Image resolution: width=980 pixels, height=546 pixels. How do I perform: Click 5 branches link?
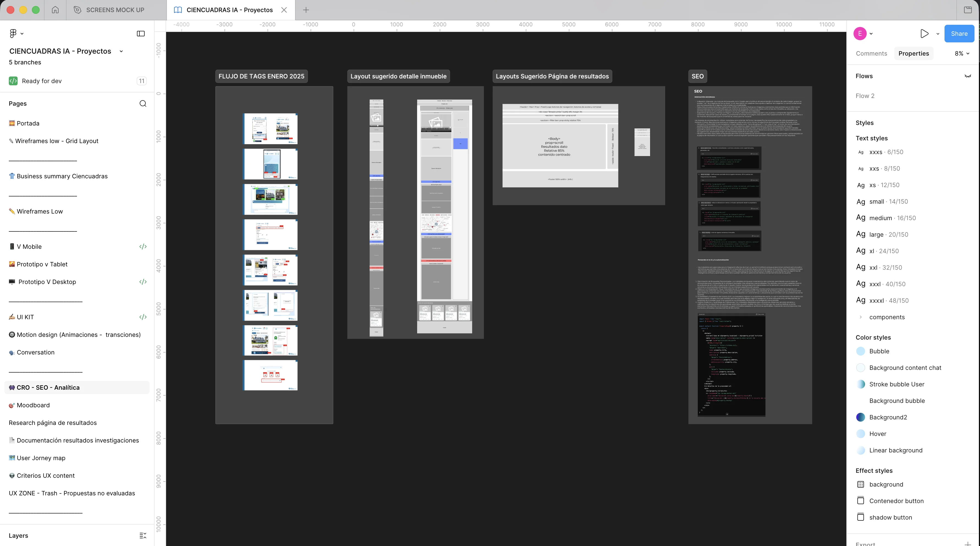pos(25,62)
